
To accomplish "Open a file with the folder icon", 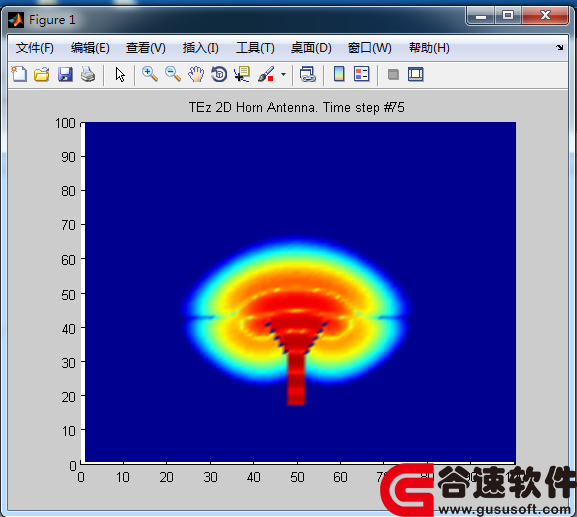I will (x=42, y=74).
